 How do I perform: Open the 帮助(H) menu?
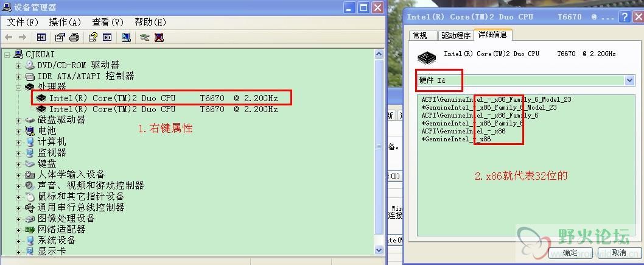pos(150,22)
